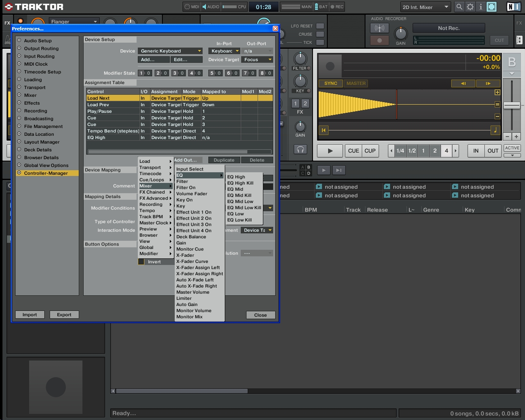Toggle the fullscreen layout icon
This screenshot has height=420, width=525.
pos(491,7)
